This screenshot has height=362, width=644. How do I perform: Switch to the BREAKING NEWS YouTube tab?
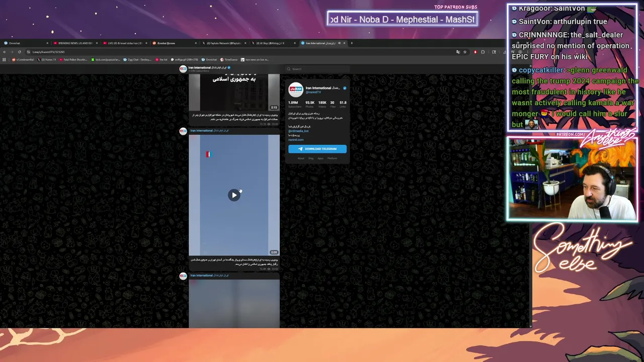(75, 43)
